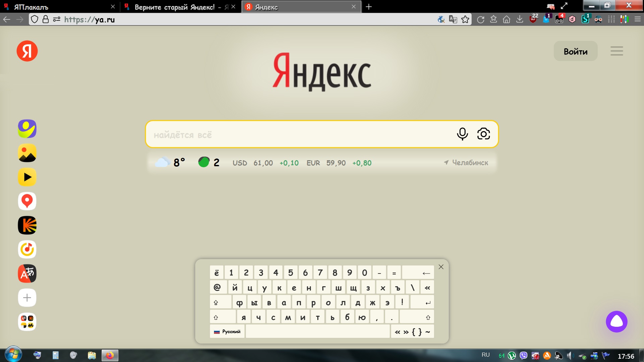Screen dimensions: 644x362
Task: Close the active Яндекс tab
Action: [354, 7]
